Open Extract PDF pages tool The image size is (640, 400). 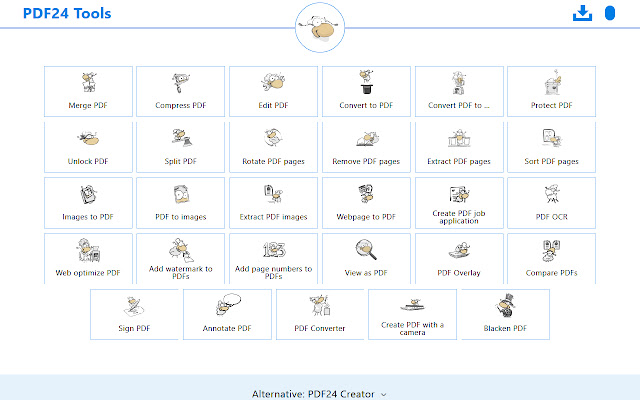(x=459, y=147)
